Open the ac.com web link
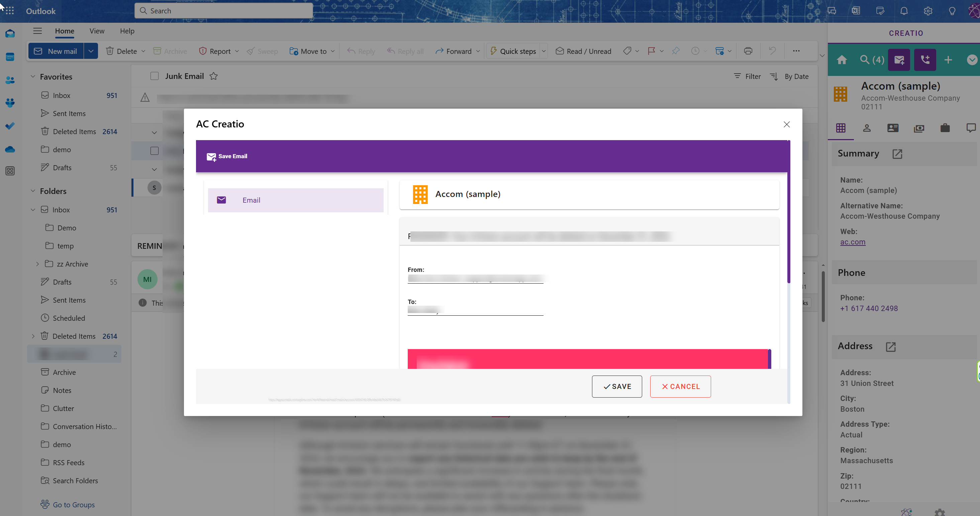Image resolution: width=980 pixels, height=516 pixels. [853, 242]
